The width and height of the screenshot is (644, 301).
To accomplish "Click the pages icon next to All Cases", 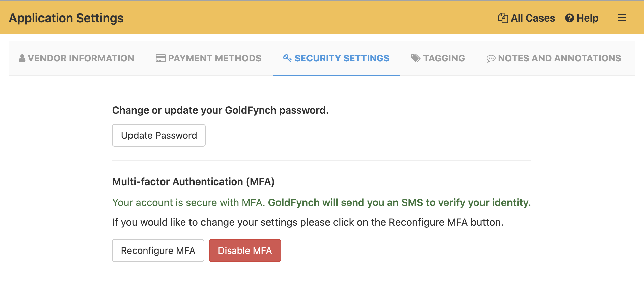I will 503,18.
